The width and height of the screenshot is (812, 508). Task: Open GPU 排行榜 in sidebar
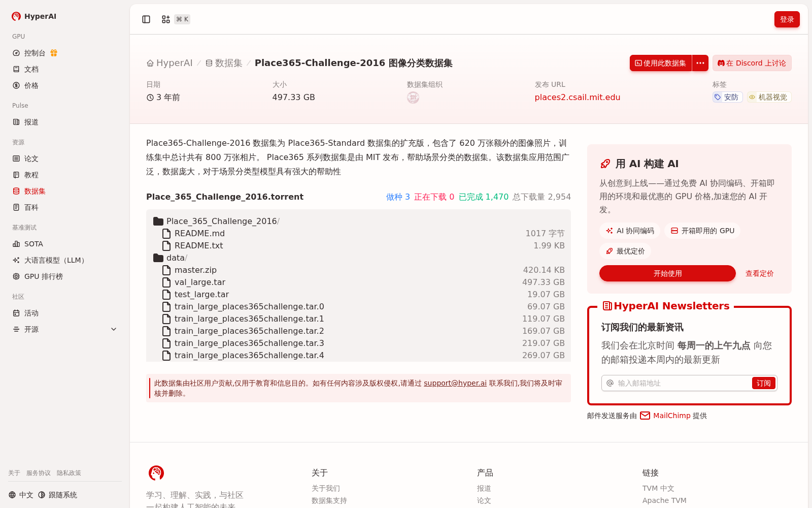43,276
